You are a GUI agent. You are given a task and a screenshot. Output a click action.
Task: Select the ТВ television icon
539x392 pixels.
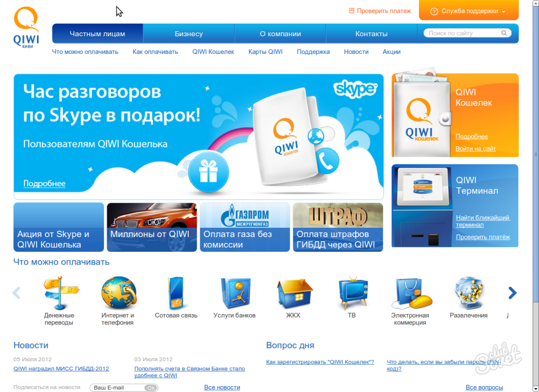click(x=352, y=292)
